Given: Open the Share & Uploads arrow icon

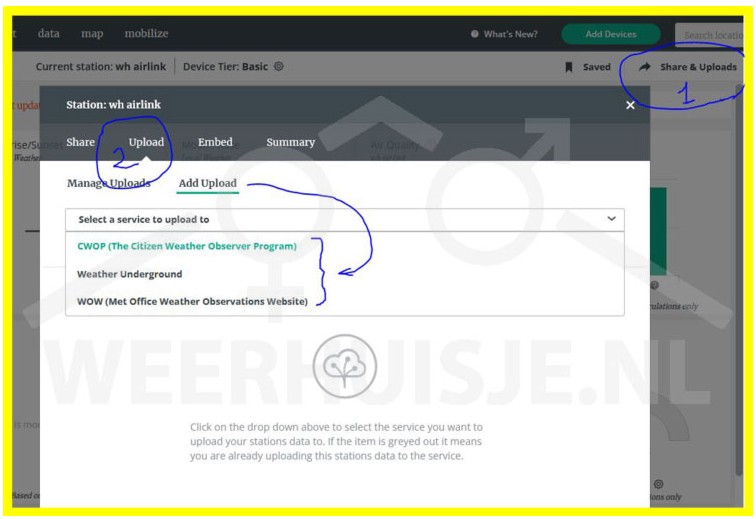Looking at the screenshot, I should 645,67.
